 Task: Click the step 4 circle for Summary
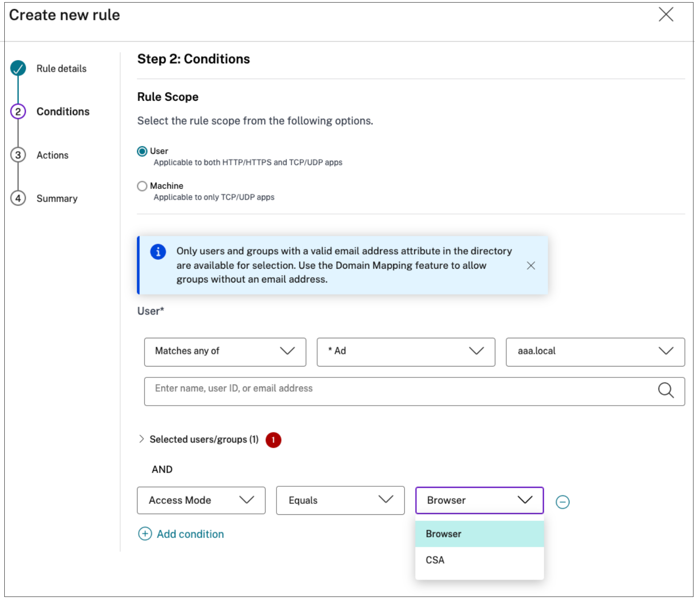pyautogui.click(x=18, y=198)
